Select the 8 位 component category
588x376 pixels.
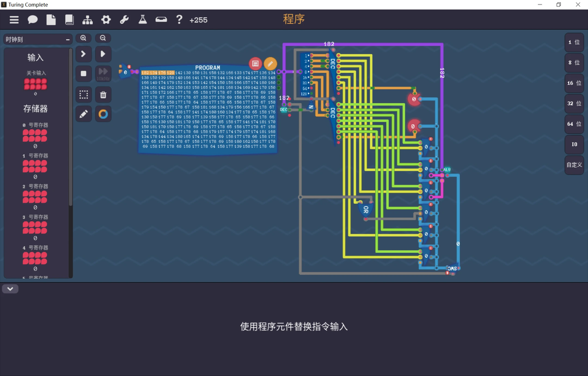tap(574, 63)
